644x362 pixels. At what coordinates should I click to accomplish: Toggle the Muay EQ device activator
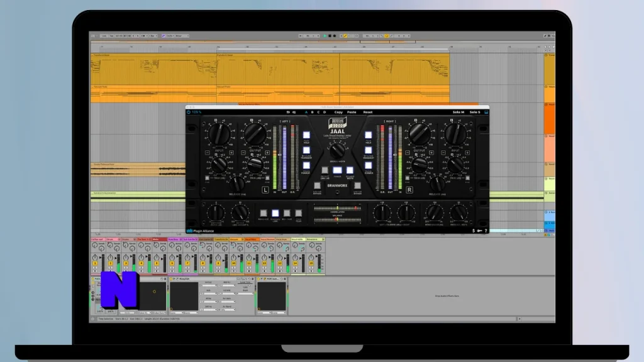[171, 279]
